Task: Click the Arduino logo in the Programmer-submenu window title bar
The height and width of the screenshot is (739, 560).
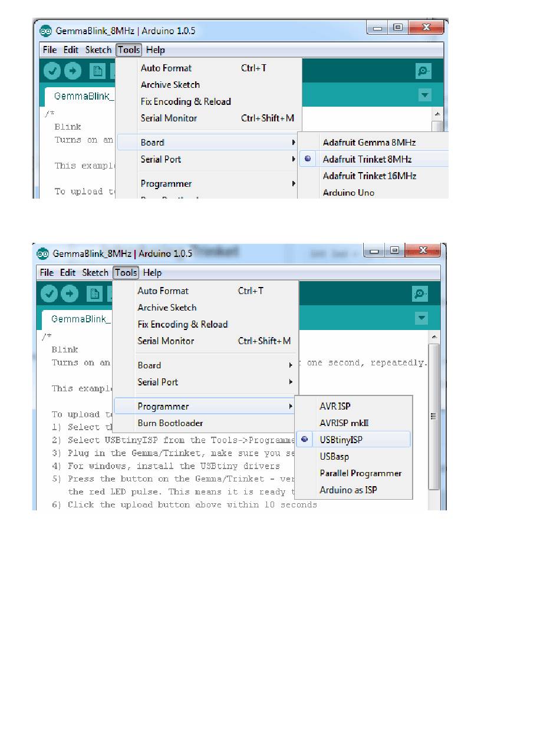Action: (x=42, y=253)
